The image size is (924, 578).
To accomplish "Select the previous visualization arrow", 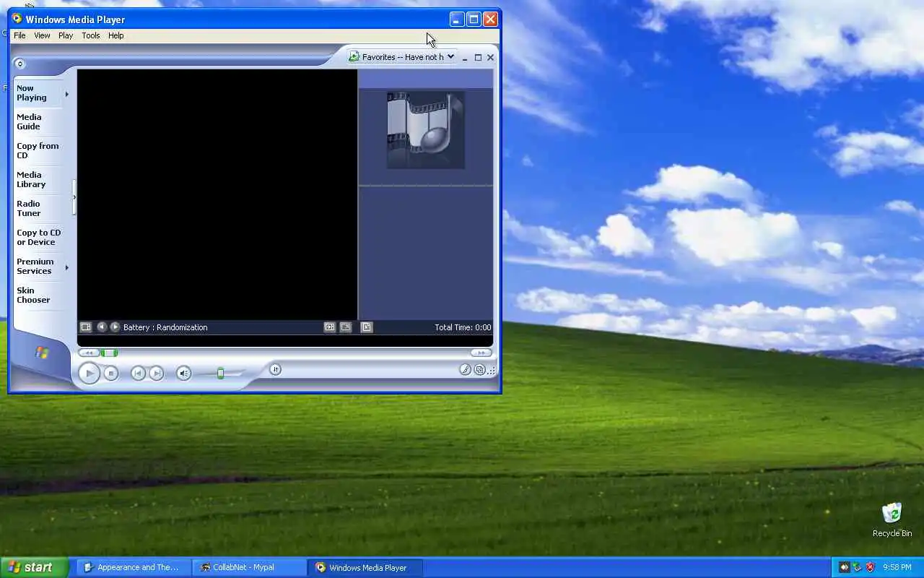I will click(x=102, y=327).
